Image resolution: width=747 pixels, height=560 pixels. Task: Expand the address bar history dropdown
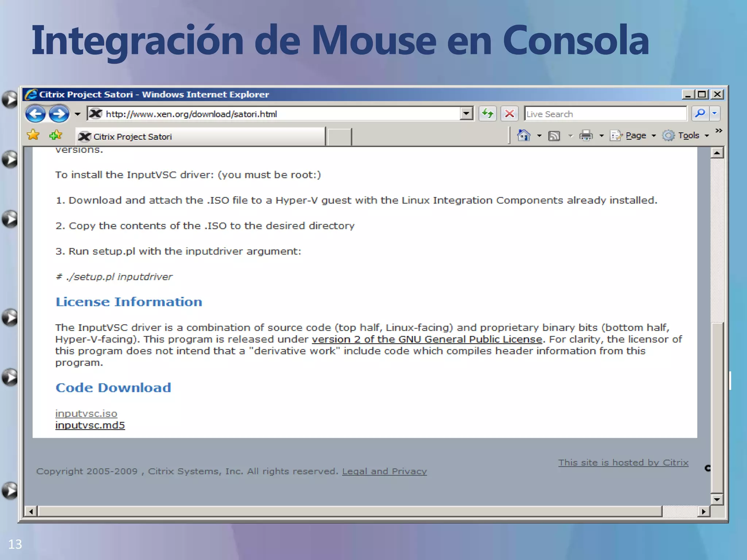[466, 114]
